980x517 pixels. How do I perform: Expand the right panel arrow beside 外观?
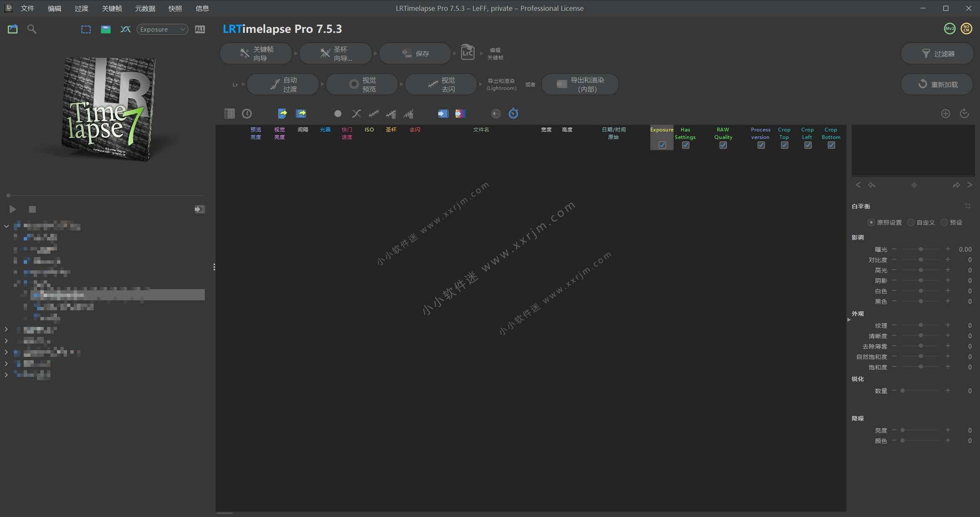tap(849, 319)
